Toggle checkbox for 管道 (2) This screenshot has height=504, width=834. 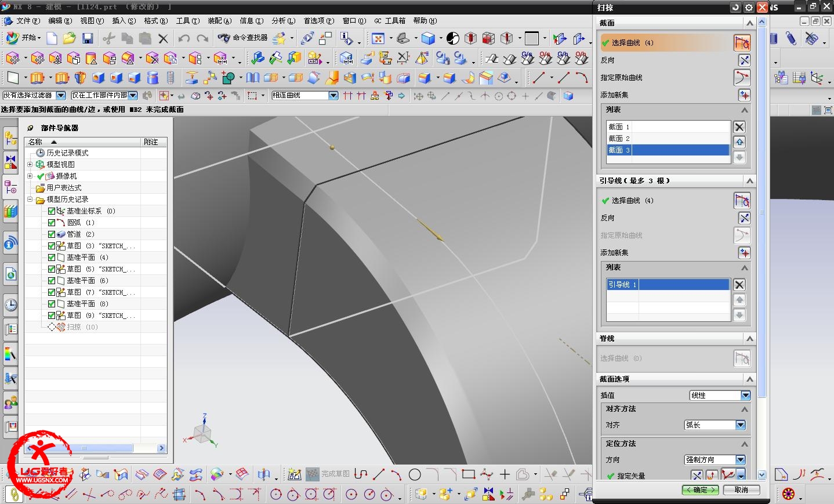[52, 234]
